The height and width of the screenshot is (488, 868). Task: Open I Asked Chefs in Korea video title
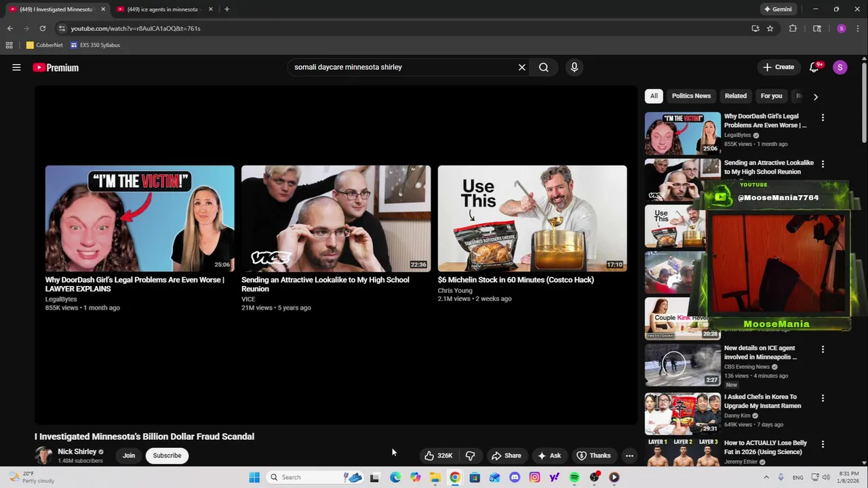[762, 401]
